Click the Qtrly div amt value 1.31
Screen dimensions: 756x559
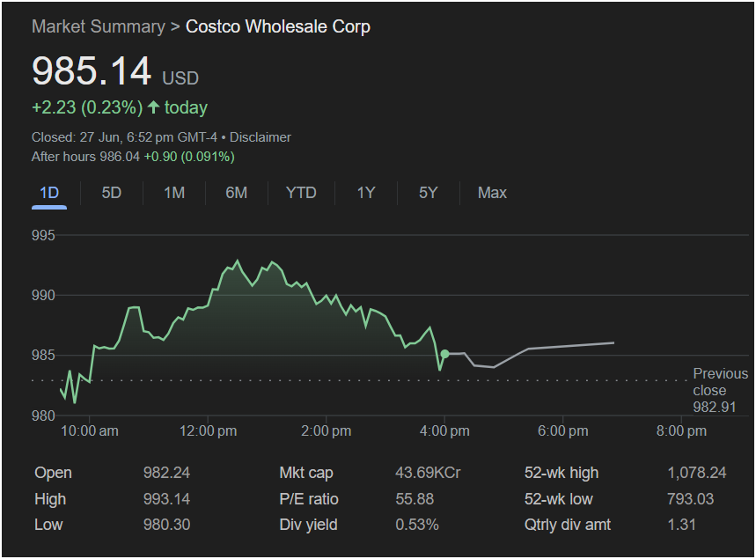pyautogui.click(x=682, y=525)
